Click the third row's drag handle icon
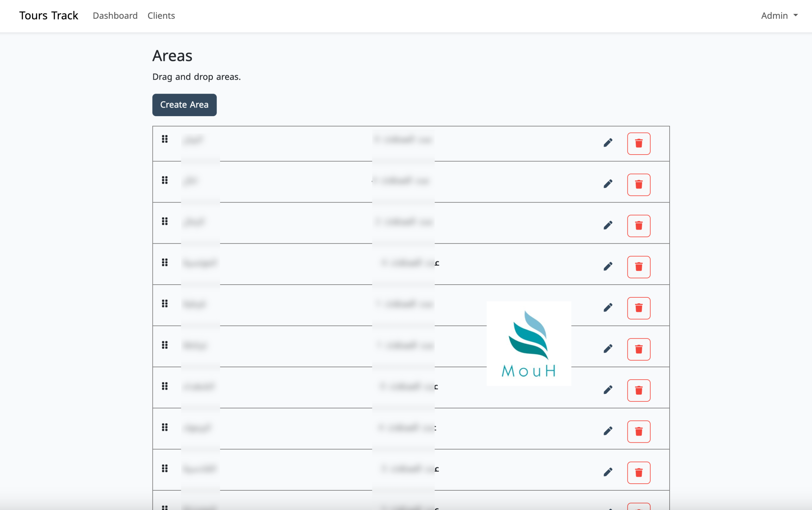The image size is (812, 510). point(165,221)
